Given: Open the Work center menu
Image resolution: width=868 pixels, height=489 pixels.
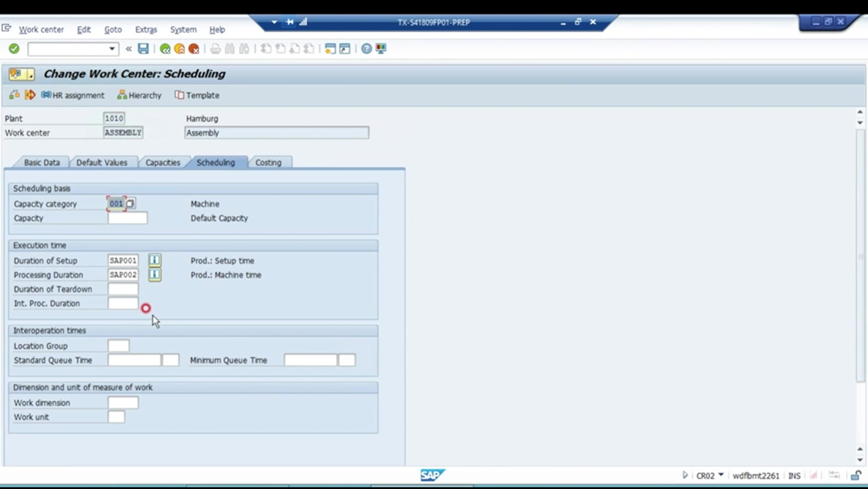Looking at the screenshot, I should pyautogui.click(x=42, y=29).
